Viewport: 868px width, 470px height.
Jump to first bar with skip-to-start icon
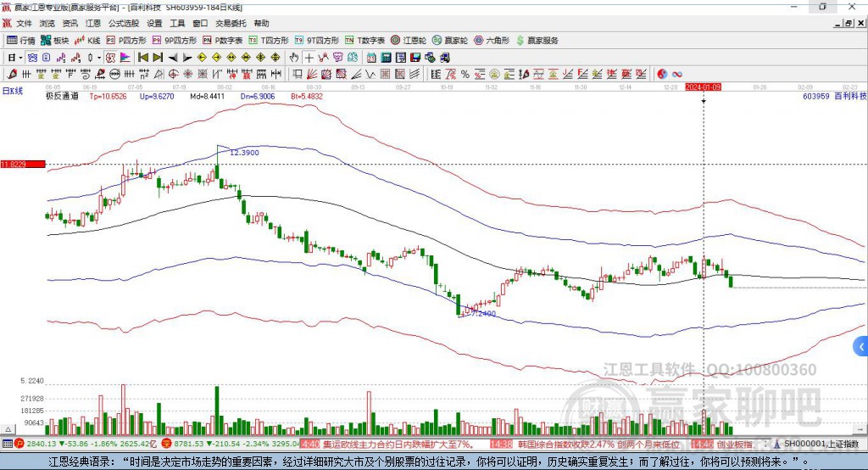click(142, 58)
